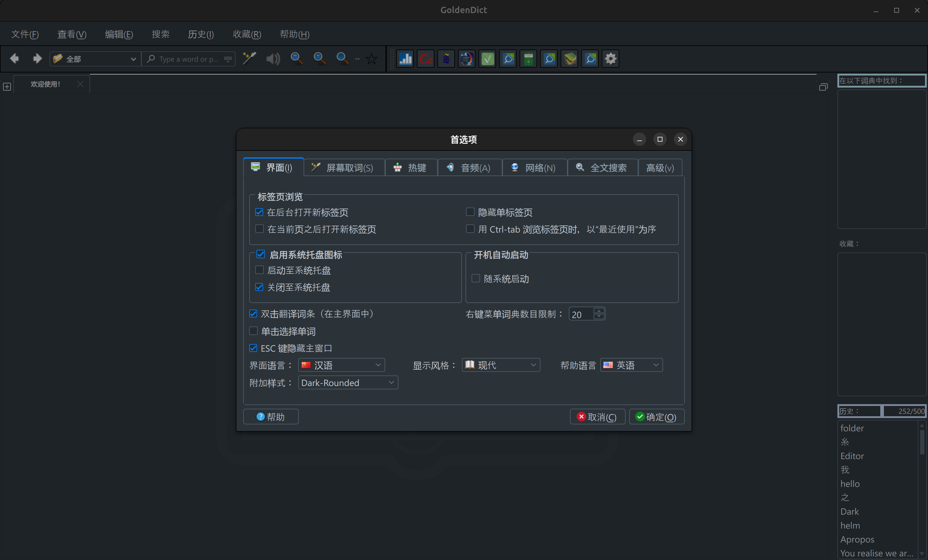Uncheck 关闭至系统托盘 option
The image size is (928, 560).
click(259, 287)
